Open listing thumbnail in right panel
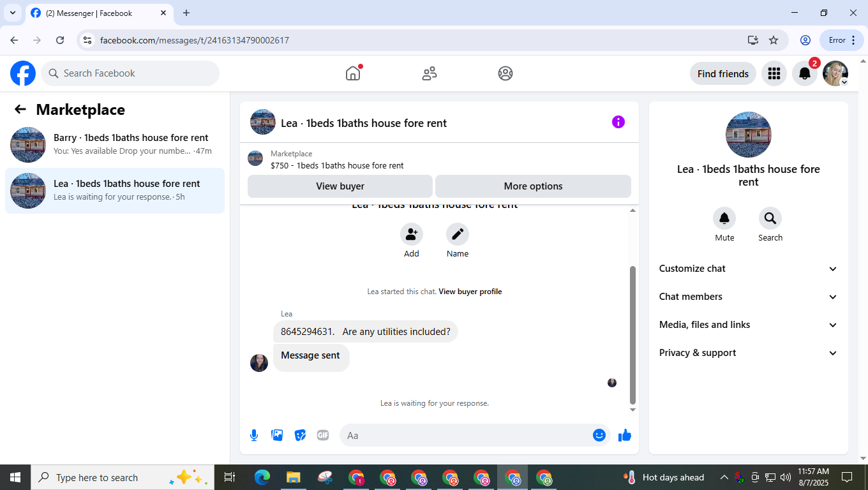The height and width of the screenshot is (490, 868). pyautogui.click(x=748, y=135)
